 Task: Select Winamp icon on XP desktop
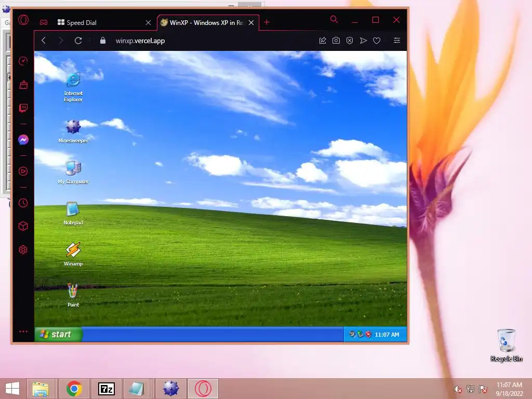[x=73, y=254]
